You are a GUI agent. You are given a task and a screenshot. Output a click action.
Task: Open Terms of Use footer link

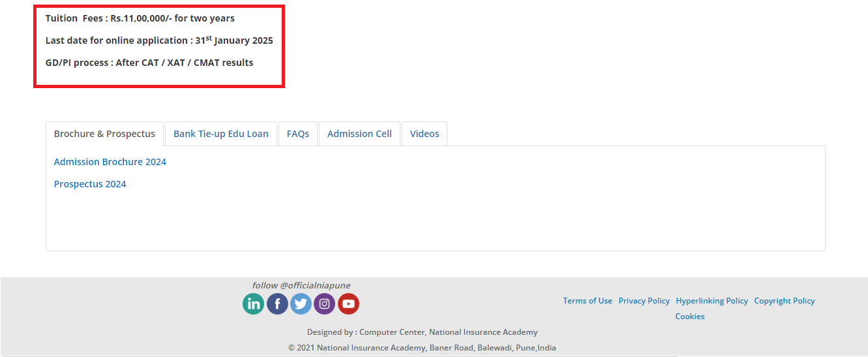pos(588,301)
